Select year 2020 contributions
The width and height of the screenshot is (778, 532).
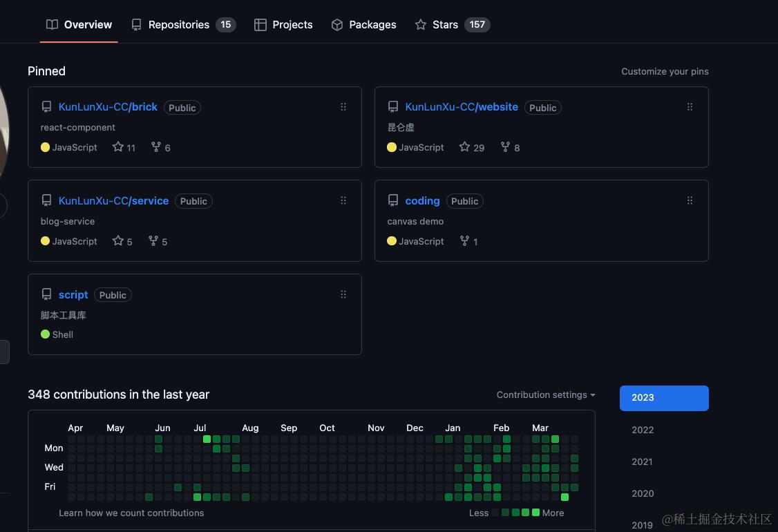point(643,494)
